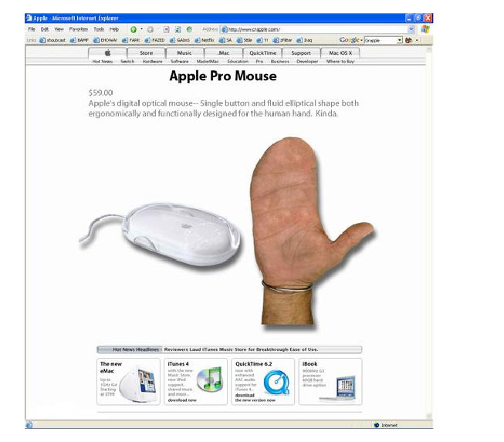
Task: Click the iBook laptop image
Action: coord(339,388)
